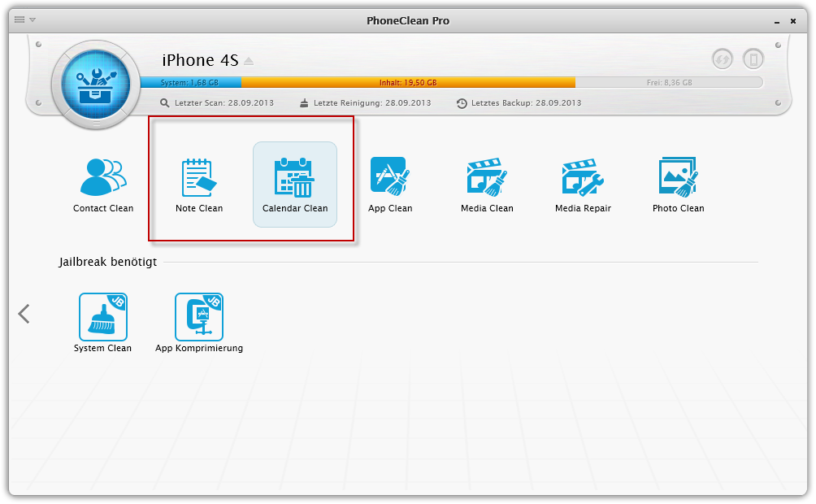This screenshot has height=504, width=816.
Task: Eject the iPhone 4S device
Action: 249,62
